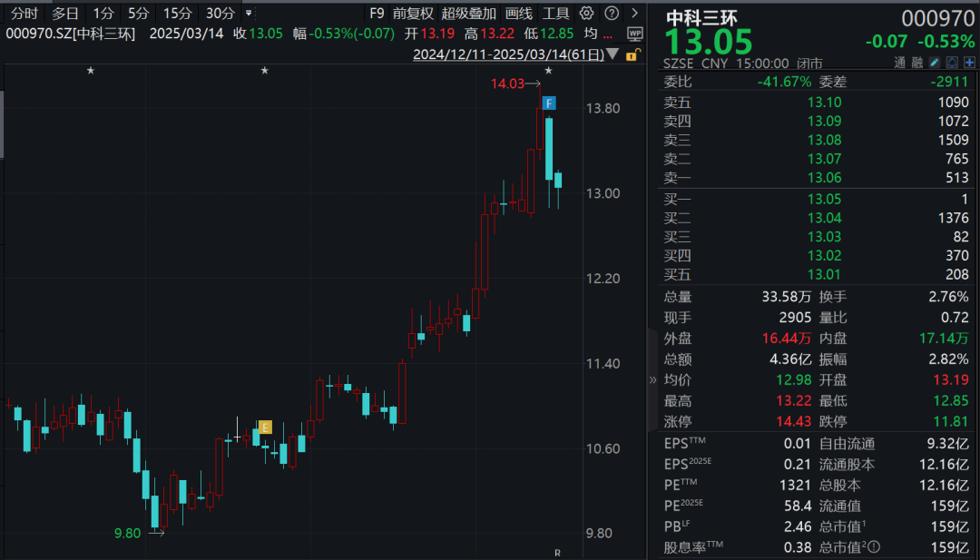980x560 pixels.
Task: Open the date range dropdown triangle
Action: click(x=613, y=54)
